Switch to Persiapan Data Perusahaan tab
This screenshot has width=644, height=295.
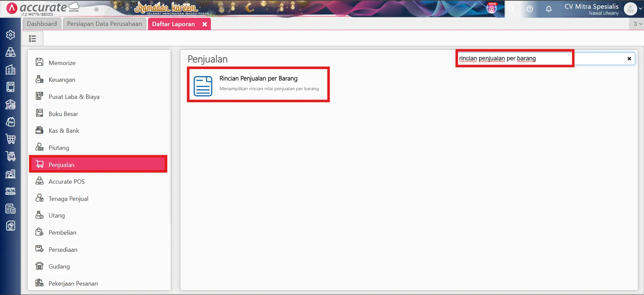(104, 24)
